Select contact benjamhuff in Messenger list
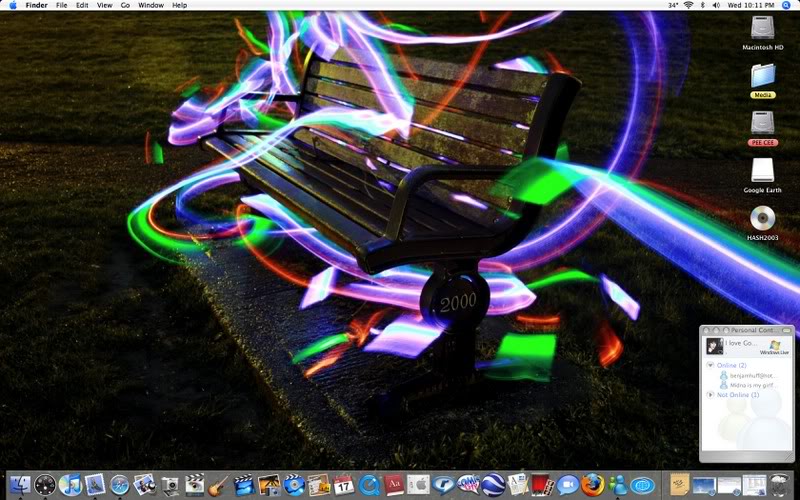The width and height of the screenshot is (800, 500). (x=748, y=376)
